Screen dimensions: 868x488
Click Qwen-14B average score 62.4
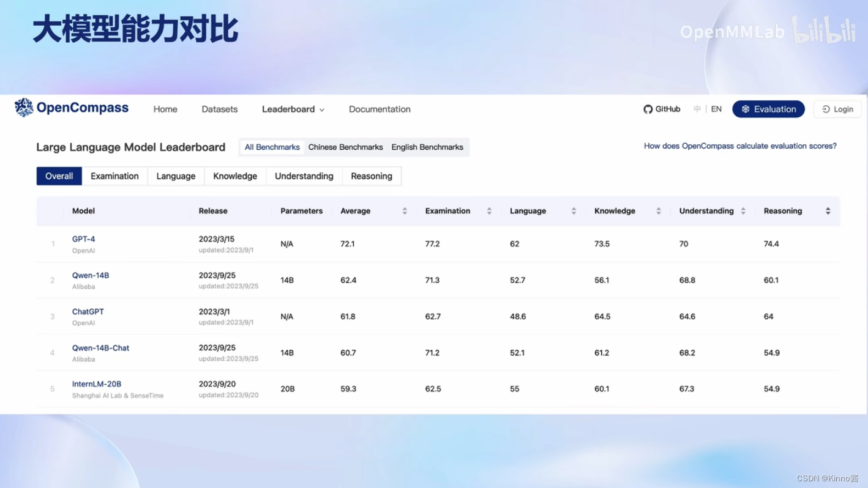pyautogui.click(x=348, y=280)
